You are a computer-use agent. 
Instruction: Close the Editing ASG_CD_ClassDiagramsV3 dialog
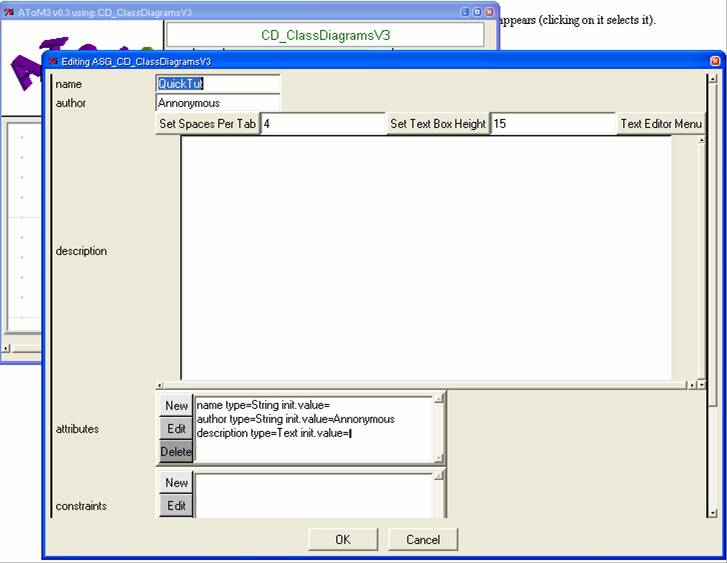714,61
